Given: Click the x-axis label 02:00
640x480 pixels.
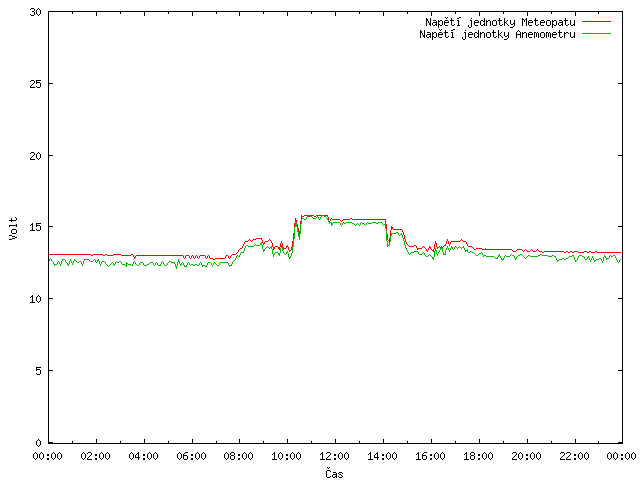Looking at the screenshot, I should [x=96, y=456].
